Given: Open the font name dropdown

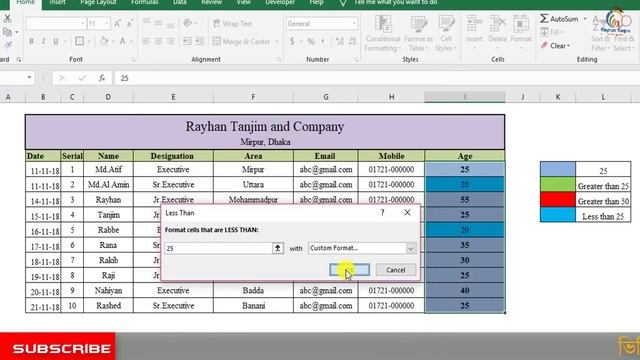Looking at the screenshot, I should (82, 24).
